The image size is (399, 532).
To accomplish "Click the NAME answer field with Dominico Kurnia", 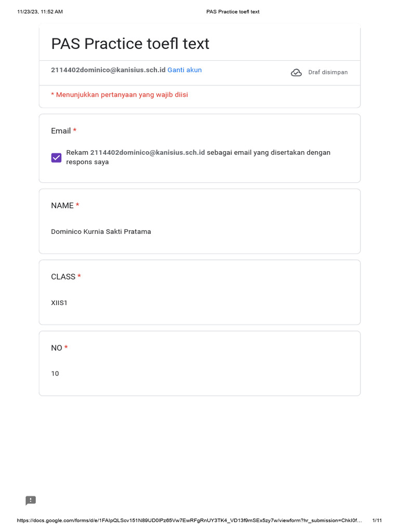I will (x=101, y=232).
